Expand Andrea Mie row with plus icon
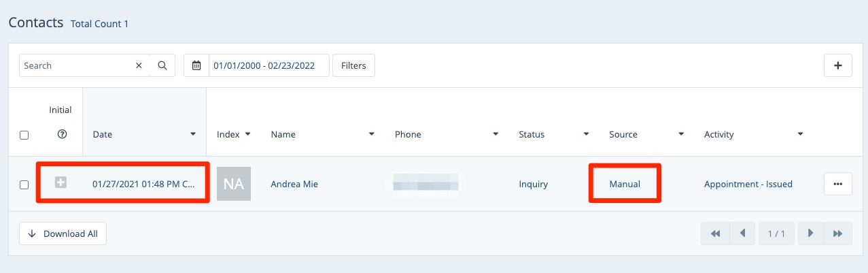Image resolution: width=868 pixels, height=273 pixels. (60, 182)
